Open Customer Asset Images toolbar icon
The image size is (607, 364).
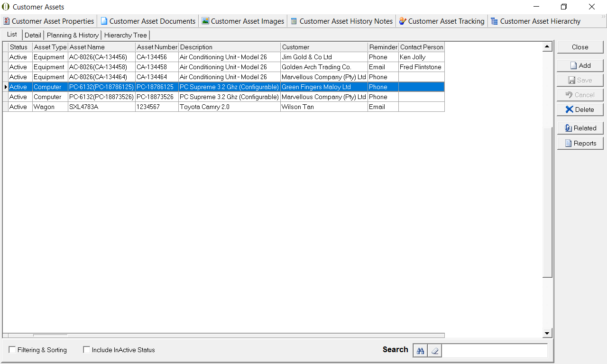pos(205,21)
